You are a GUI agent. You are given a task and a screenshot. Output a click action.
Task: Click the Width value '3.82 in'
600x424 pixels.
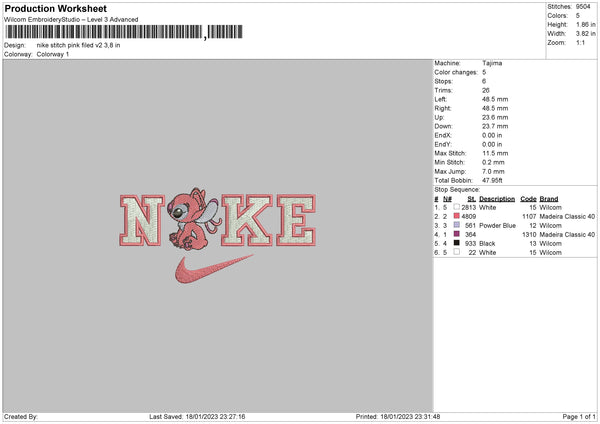[585, 34]
